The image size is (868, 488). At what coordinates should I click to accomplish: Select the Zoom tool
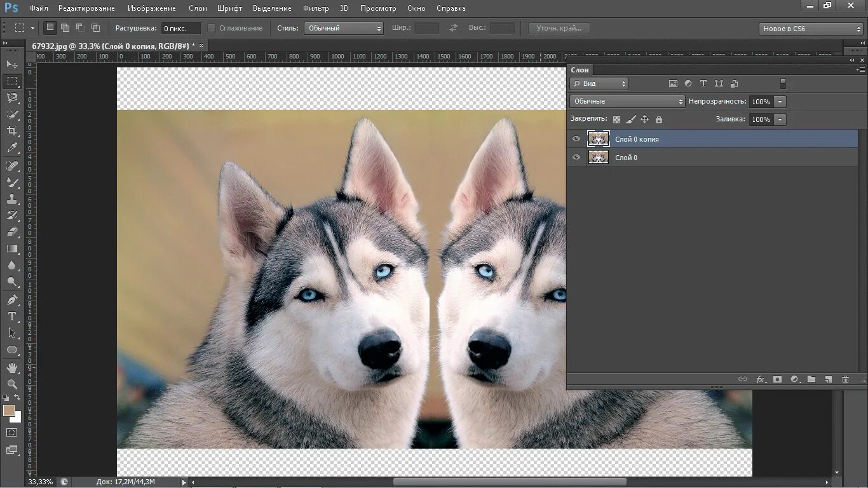click(x=12, y=384)
